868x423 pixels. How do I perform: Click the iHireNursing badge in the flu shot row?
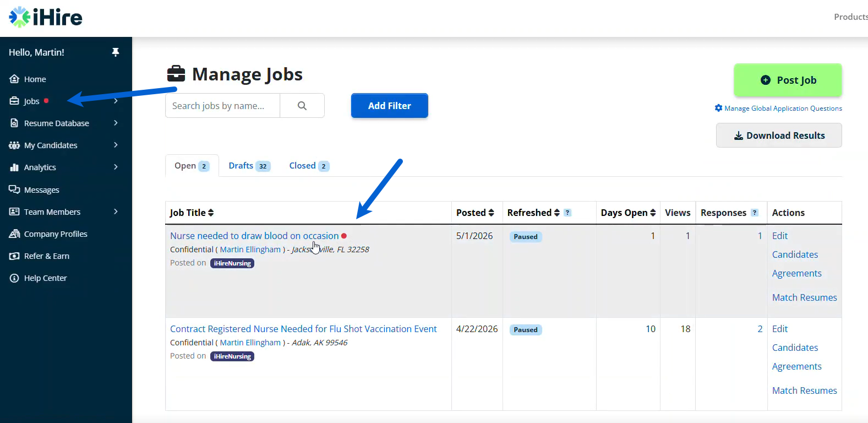[x=232, y=356]
